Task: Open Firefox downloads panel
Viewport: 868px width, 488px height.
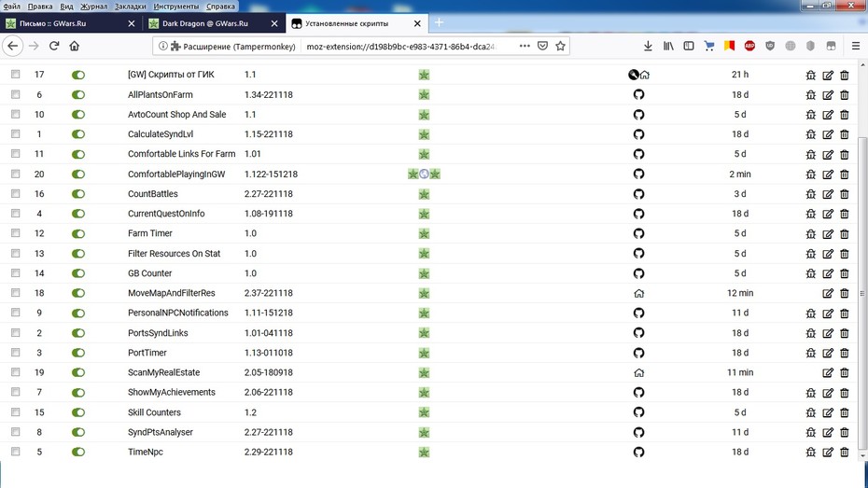Action: [648, 46]
